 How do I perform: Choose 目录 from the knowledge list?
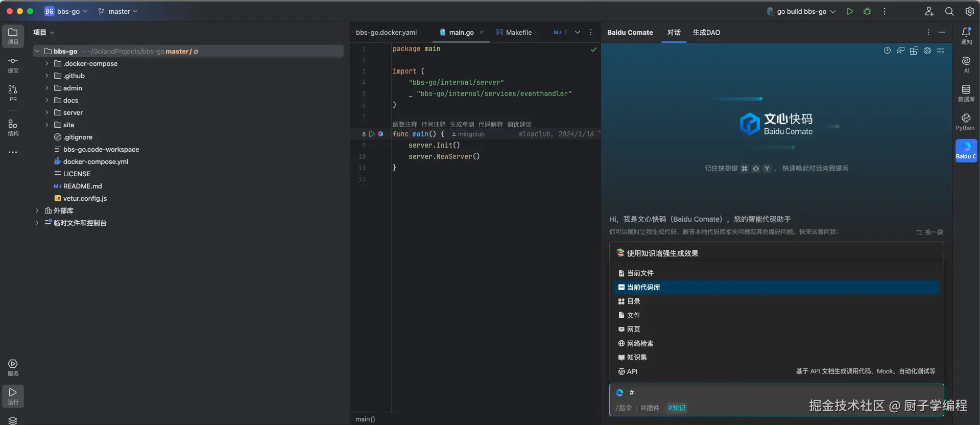pos(776,301)
